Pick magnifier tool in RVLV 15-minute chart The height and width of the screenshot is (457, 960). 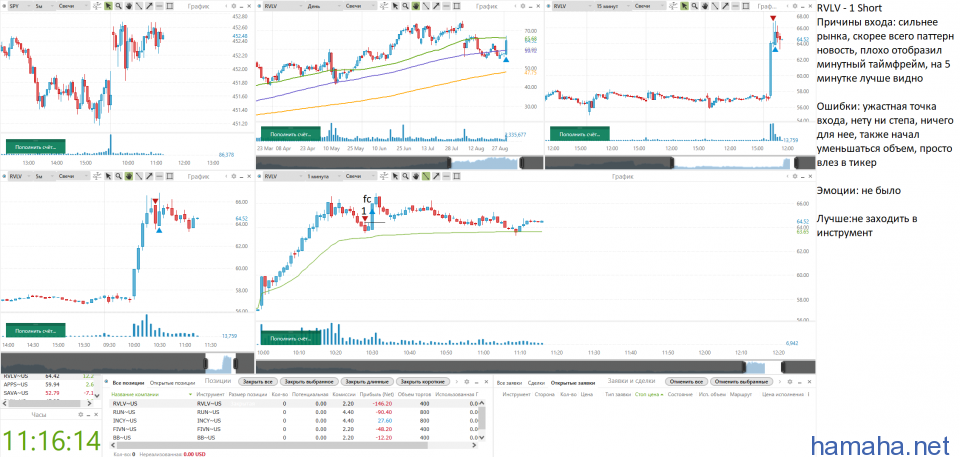(694, 6)
